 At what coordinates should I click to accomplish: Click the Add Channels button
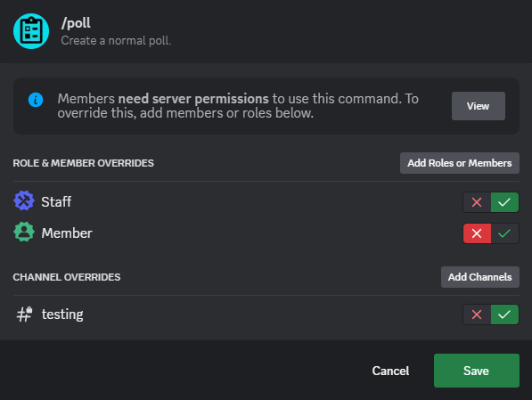point(480,277)
